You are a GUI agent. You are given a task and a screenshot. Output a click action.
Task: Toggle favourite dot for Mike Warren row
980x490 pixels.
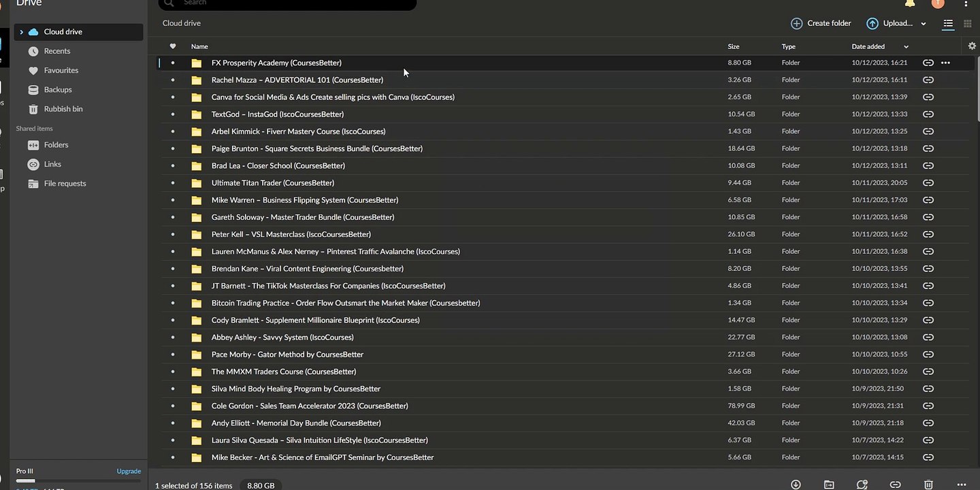point(173,200)
